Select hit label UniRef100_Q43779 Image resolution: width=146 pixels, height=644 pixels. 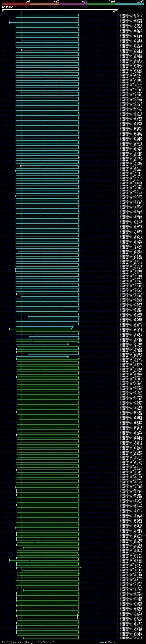[131, 98]
